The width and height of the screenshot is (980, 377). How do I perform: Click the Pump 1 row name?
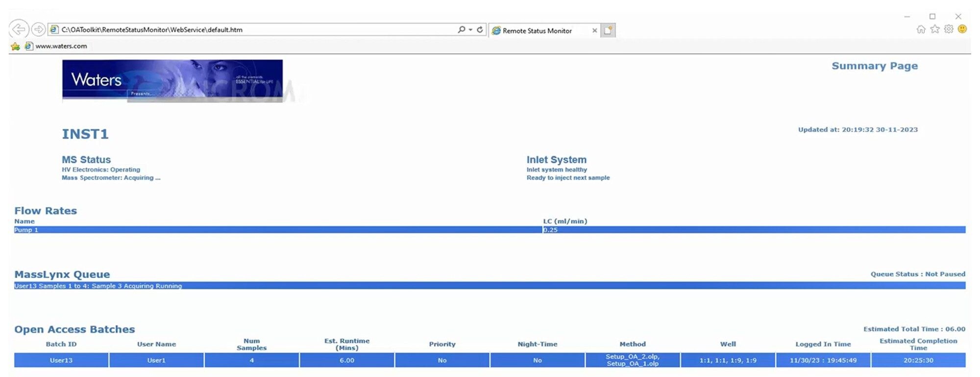[26, 230]
